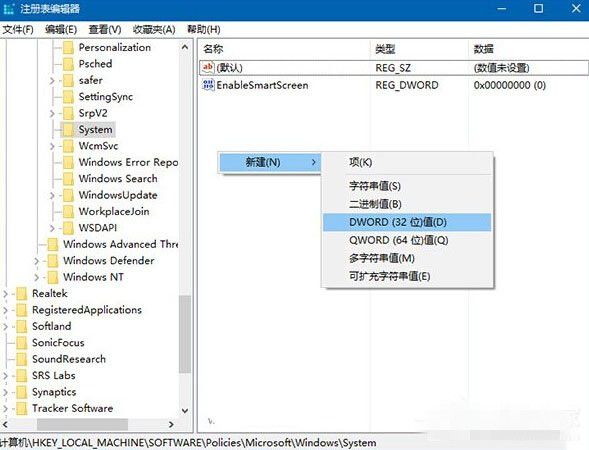The height and width of the screenshot is (450, 589).
Task: Open the 编辑(E) menu
Action: [x=61, y=29]
